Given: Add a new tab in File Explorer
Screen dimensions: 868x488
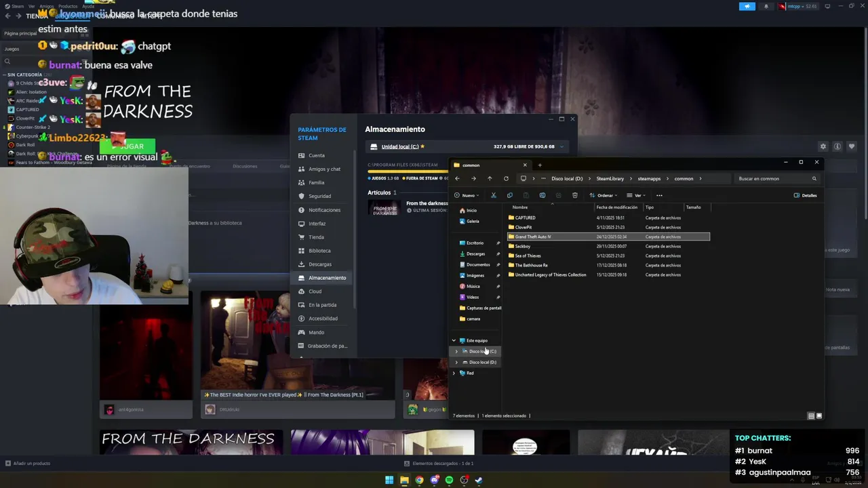Looking at the screenshot, I should [540, 165].
